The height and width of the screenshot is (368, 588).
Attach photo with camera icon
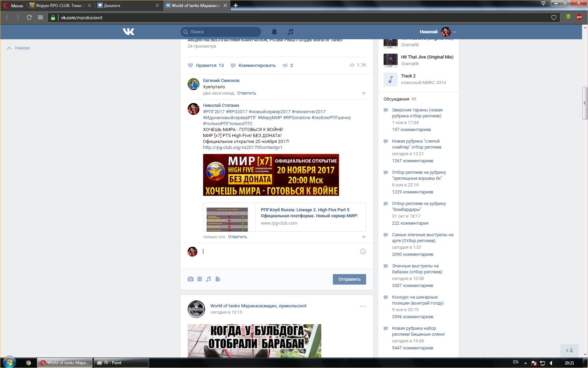click(x=190, y=279)
